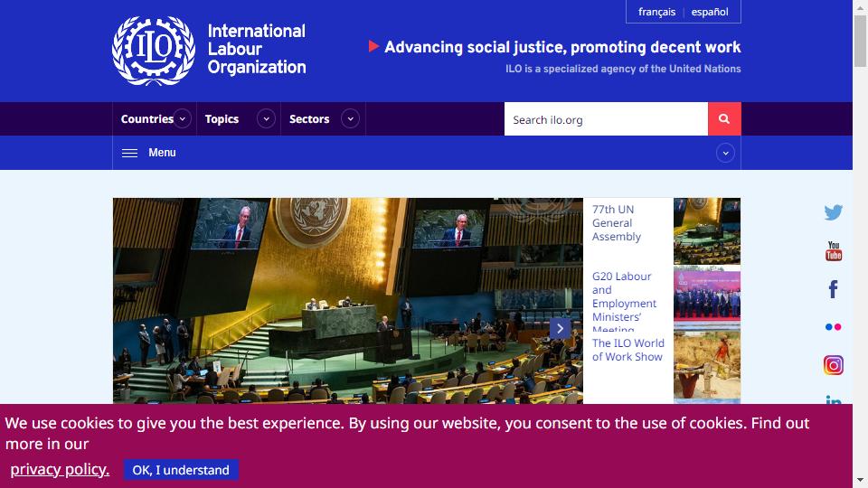This screenshot has height=488, width=868.
Task: Click the scrollbar down arrow
Action: click(860, 481)
